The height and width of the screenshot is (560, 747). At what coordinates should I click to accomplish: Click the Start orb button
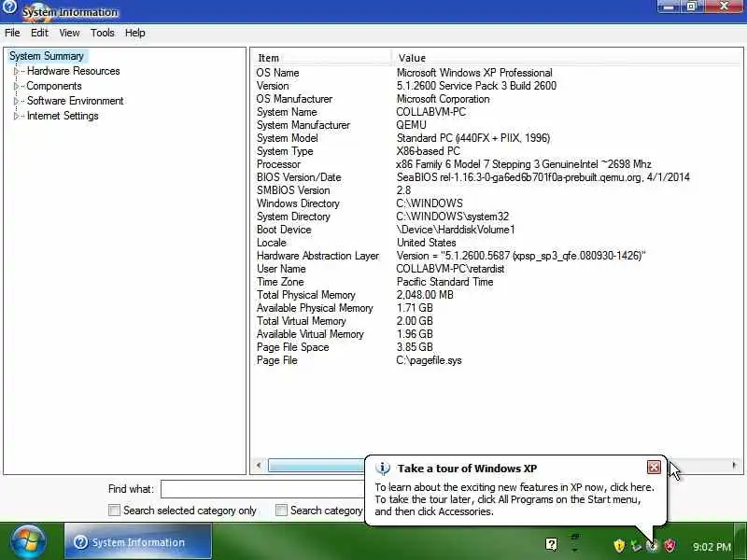[x=29, y=541]
